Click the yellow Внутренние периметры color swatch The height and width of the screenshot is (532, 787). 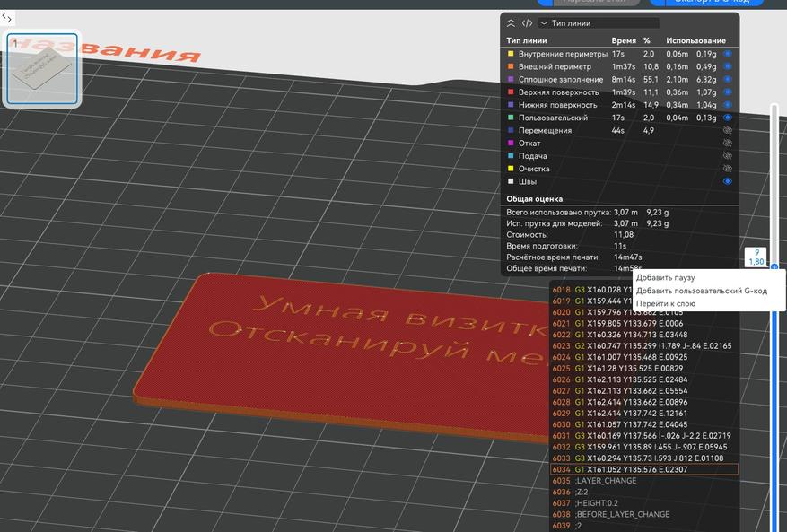click(511, 54)
